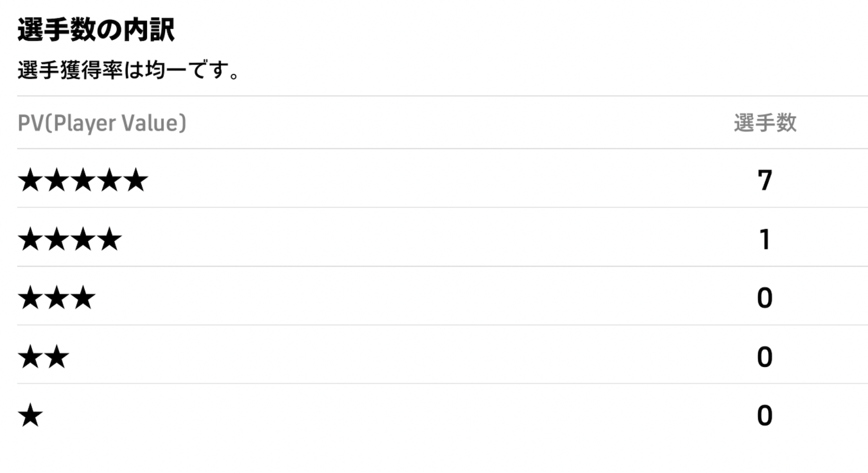The width and height of the screenshot is (868, 473).
Task: Click the 選手獲得率は均一です。 description text
Action: pos(129,70)
